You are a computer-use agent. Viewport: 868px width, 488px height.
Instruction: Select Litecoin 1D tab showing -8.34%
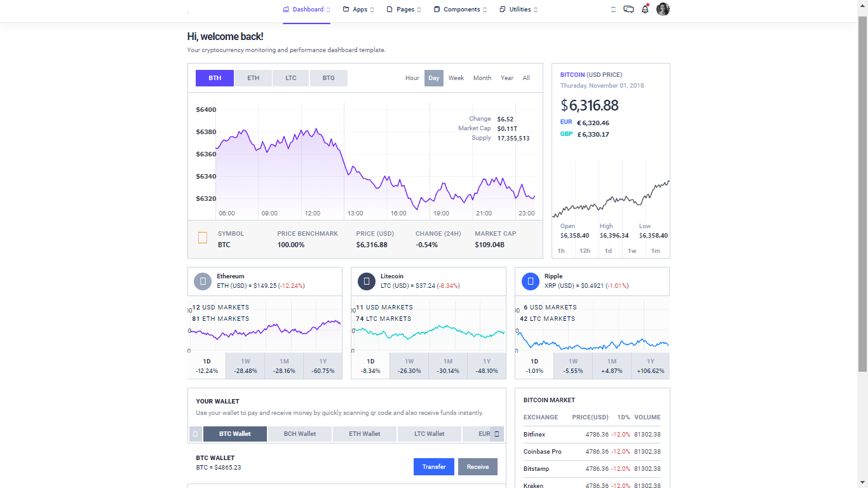click(x=370, y=366)
